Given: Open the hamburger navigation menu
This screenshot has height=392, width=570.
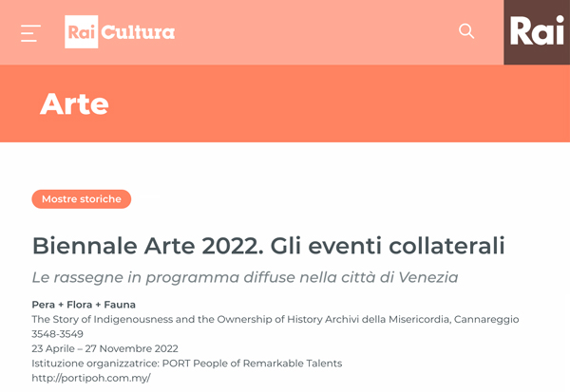Looking at the screenshot, I should pyautogui.click(x=30, y=33).
